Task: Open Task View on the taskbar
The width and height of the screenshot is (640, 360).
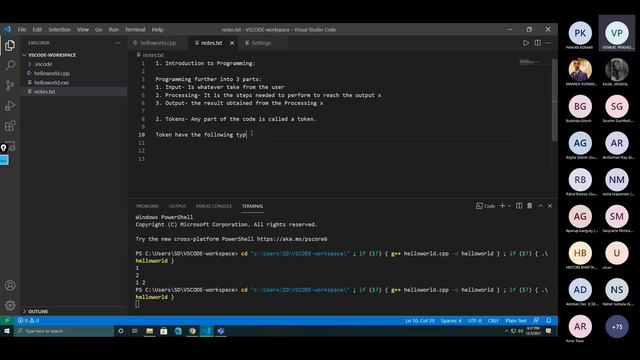Action: pyautogui.click(x=134, y=331)
